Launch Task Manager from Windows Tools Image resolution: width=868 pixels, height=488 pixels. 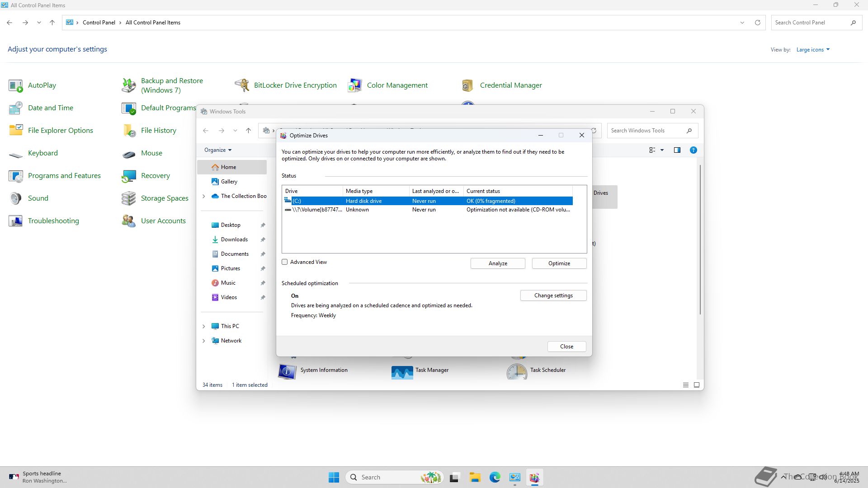[x=402, y=371]
